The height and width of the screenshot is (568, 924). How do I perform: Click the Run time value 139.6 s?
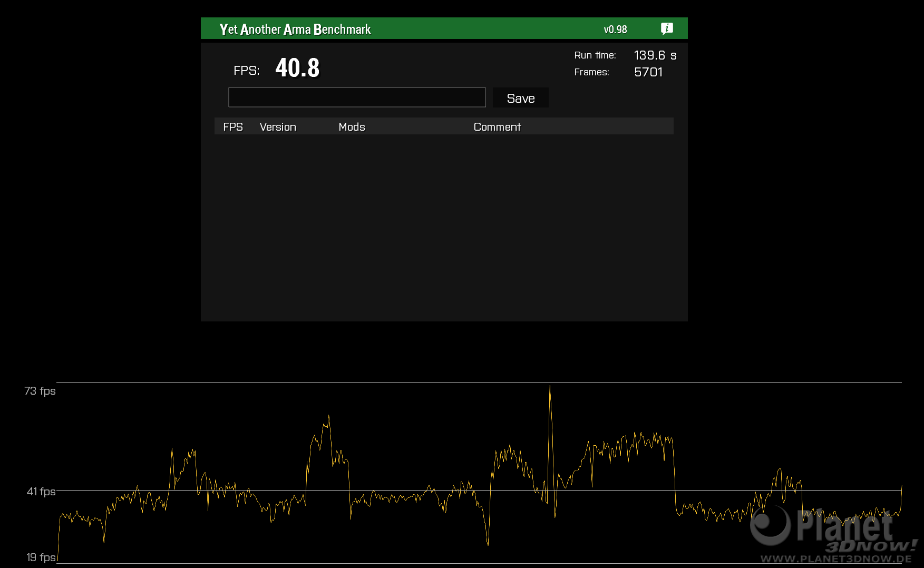point(655,55)
